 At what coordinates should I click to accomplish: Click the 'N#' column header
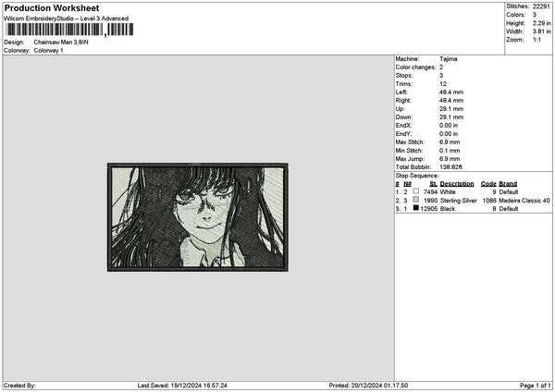pyautogui.click(x=407, y=184)
